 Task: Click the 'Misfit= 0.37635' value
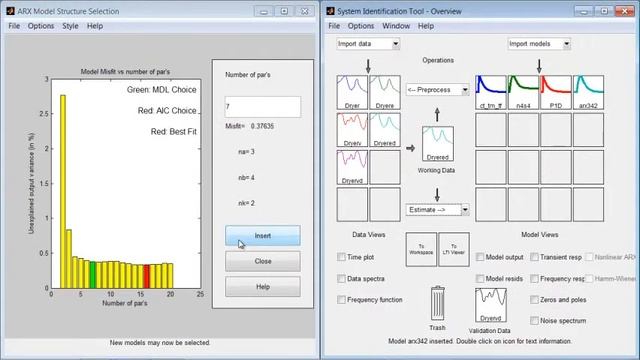pos(250,126)
